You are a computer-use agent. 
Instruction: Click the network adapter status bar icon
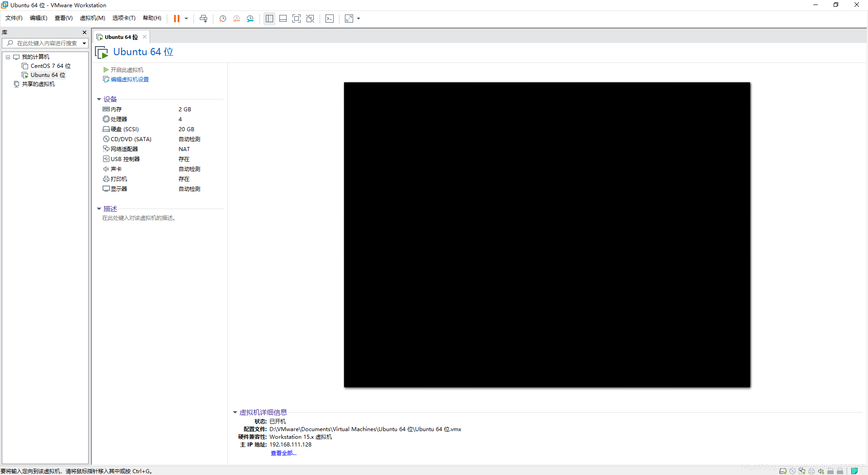[x=802, y=471]
